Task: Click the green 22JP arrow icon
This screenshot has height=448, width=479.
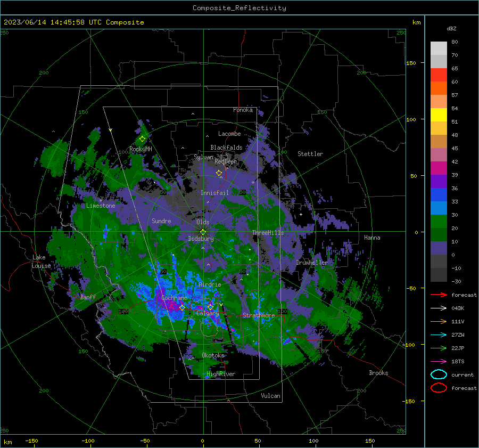Action: click(439, 348)
